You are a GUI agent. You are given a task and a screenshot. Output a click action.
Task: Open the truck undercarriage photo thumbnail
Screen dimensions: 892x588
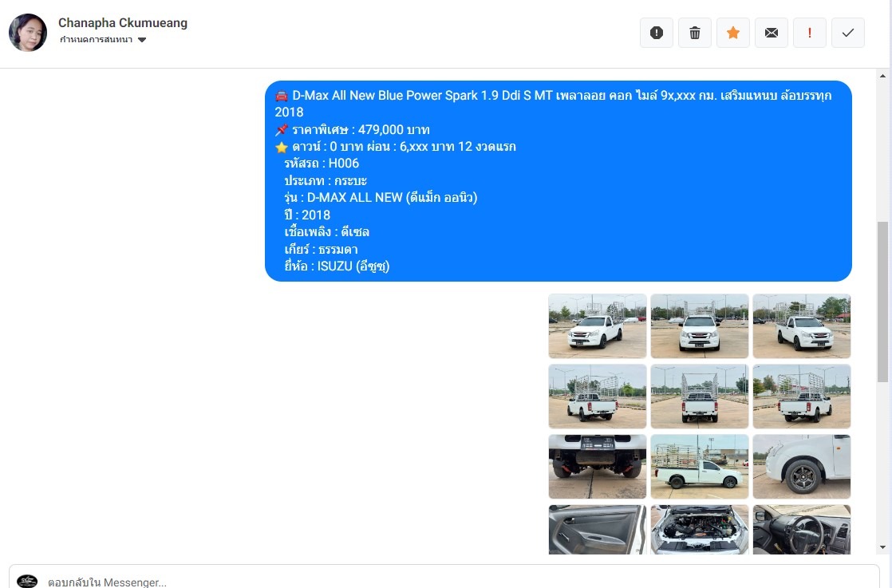(598, 466)
